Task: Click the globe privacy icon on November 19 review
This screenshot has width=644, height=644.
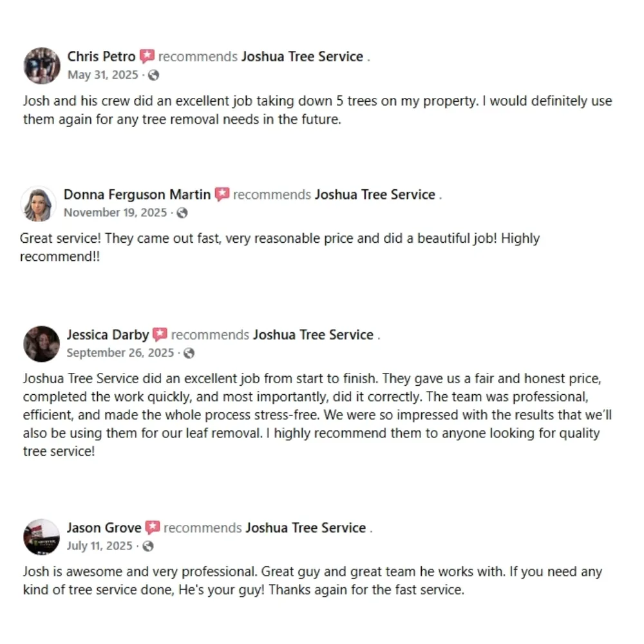Action: coord(182,213)
